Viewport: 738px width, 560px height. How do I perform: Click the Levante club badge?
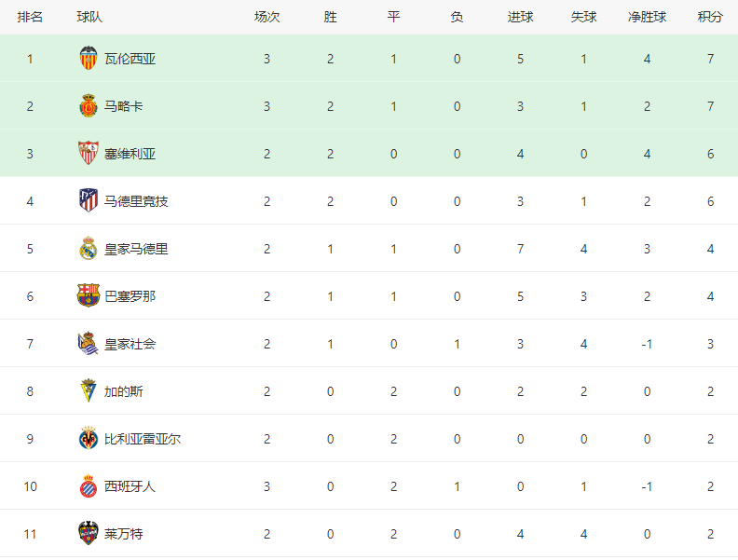[88, 533]
